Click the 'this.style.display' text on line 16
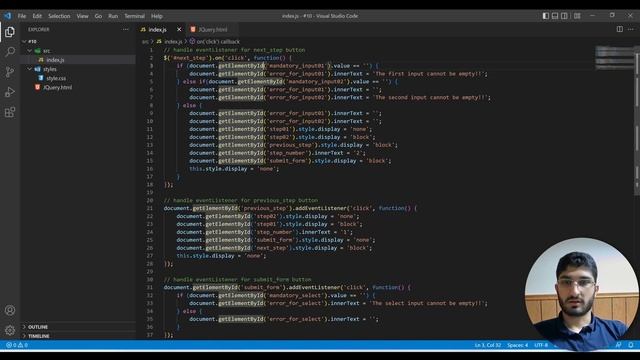The height and width of the screenshot is (360, 640). pyautogui.click(x=218, y=169)
